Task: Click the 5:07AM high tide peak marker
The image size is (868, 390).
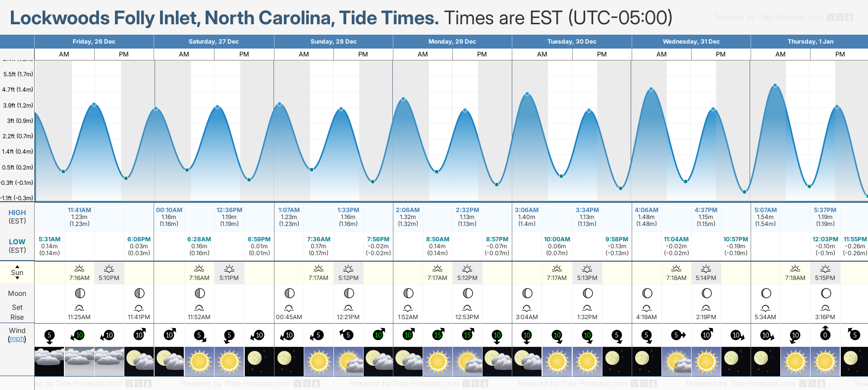Action: pyautogui.click(x=775, y=86)
